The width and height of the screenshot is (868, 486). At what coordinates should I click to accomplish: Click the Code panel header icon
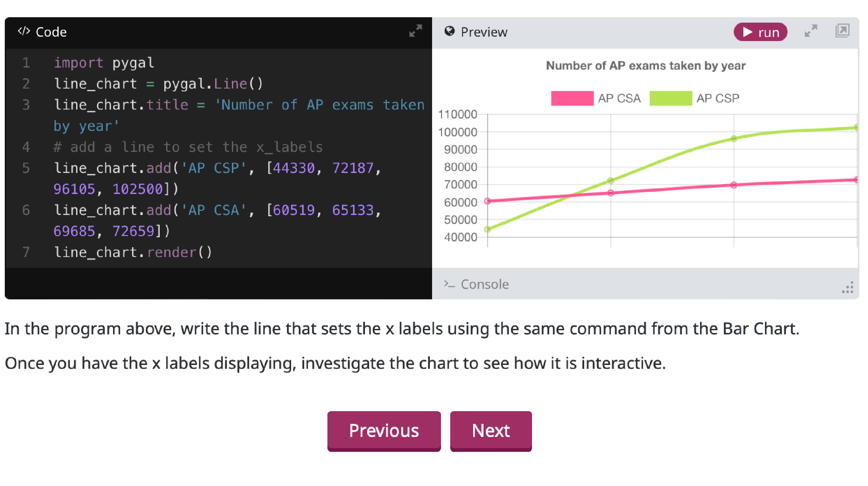click(24, 31)
